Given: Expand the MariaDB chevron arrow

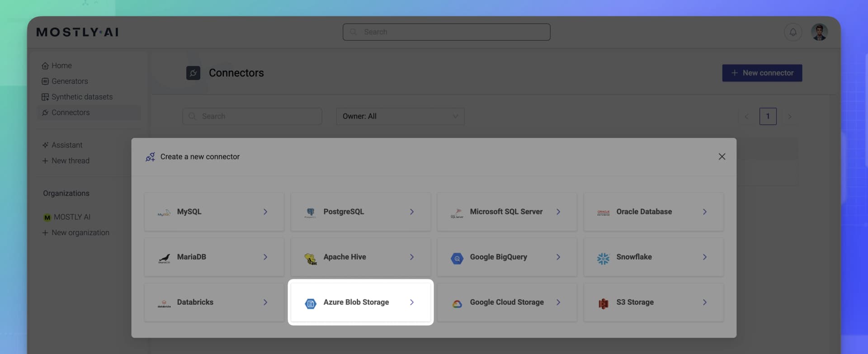Looking at the screenshot, I should click(265, 257).
